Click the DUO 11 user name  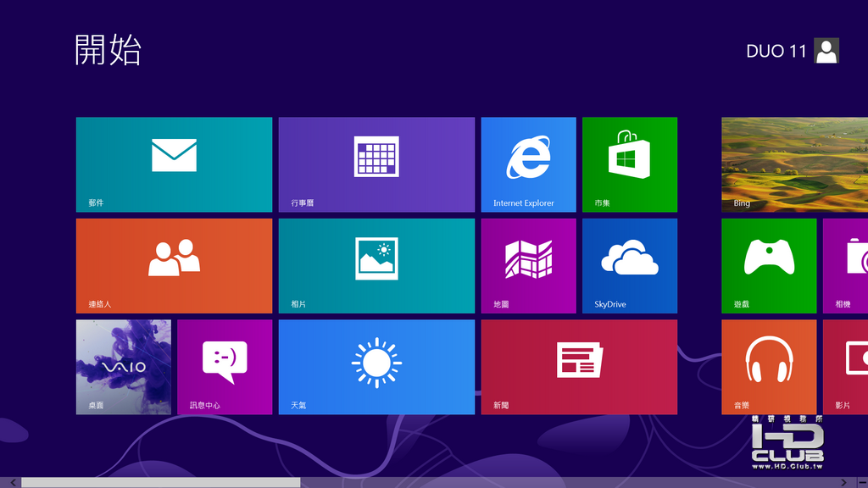coord(776,52)
